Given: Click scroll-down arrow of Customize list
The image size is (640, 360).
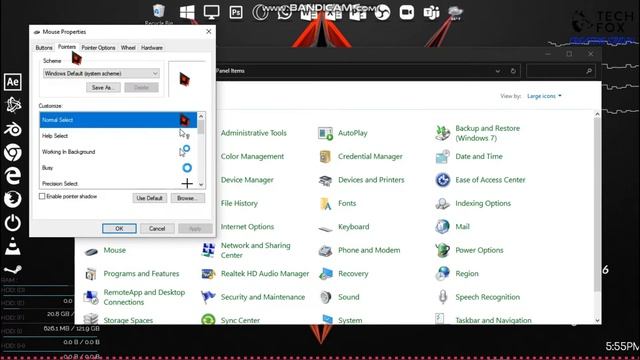Looking at the screenshot, I should point(201,185).
